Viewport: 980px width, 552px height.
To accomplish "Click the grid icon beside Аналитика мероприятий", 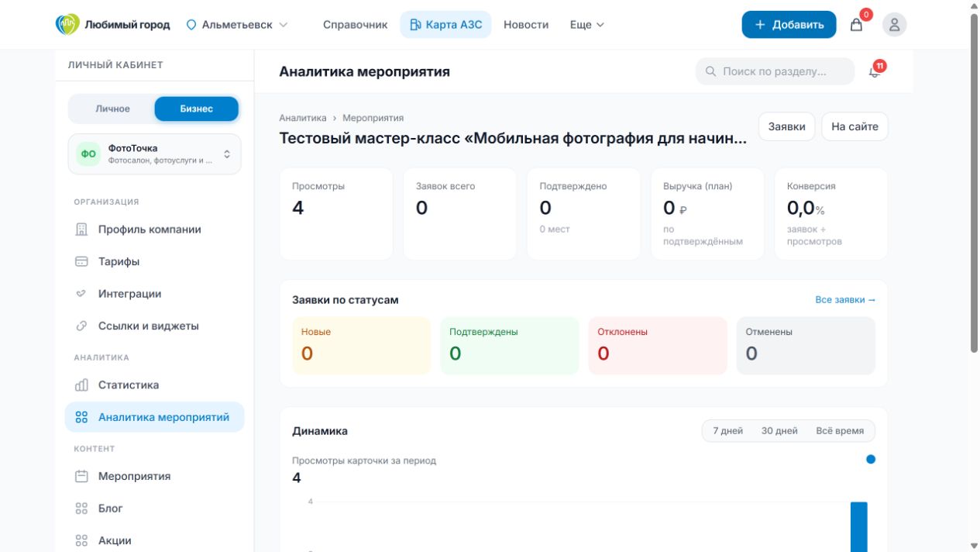I will coord(81,417).
